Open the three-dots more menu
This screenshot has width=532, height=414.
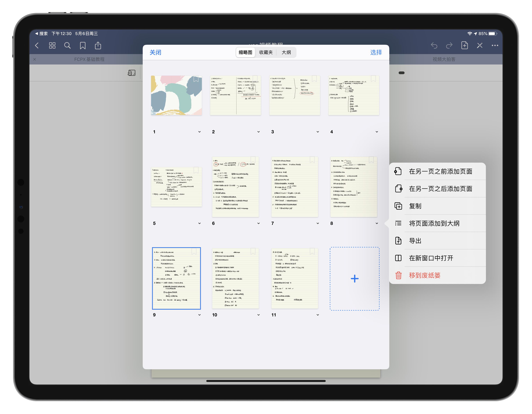494,46
